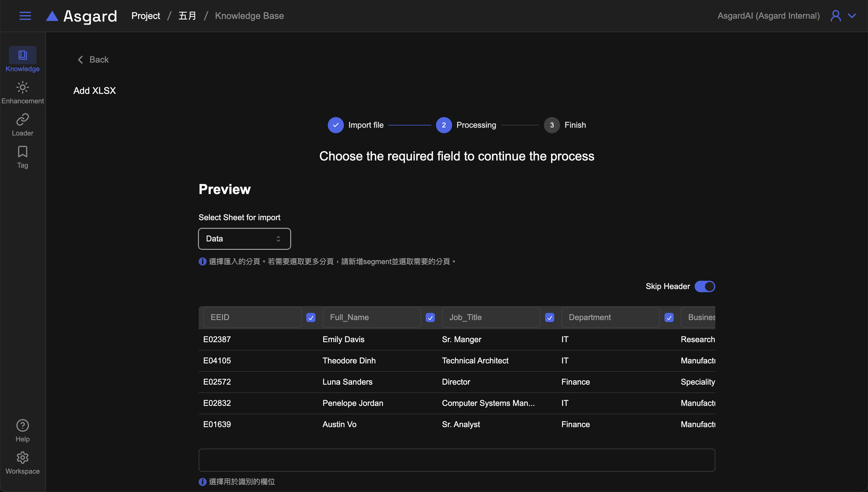Viewport: 868px width, 492px height.
Task: Open the identifier field selector box
Action: click(456, 460)
